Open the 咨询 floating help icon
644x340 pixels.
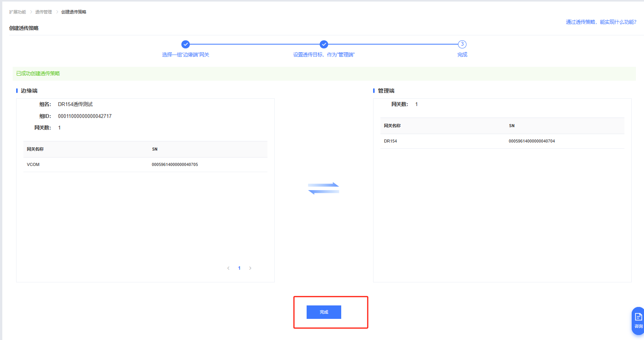pyautogui.click(x=638, y=320)
